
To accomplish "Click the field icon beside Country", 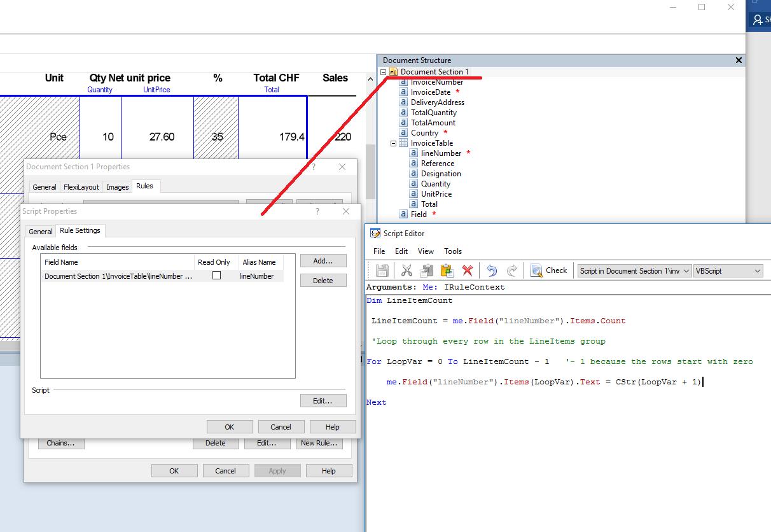I will 403,133.
